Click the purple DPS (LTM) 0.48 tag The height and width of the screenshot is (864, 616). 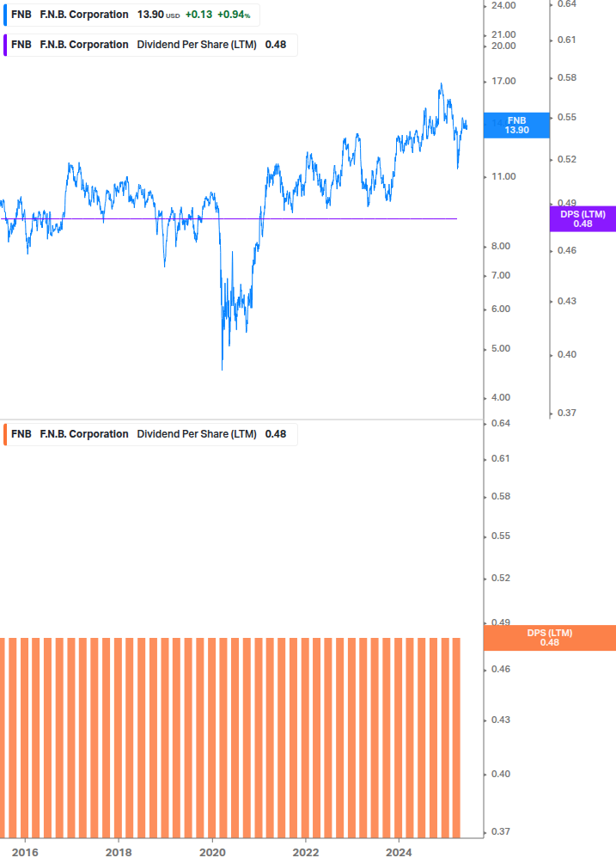582,218
